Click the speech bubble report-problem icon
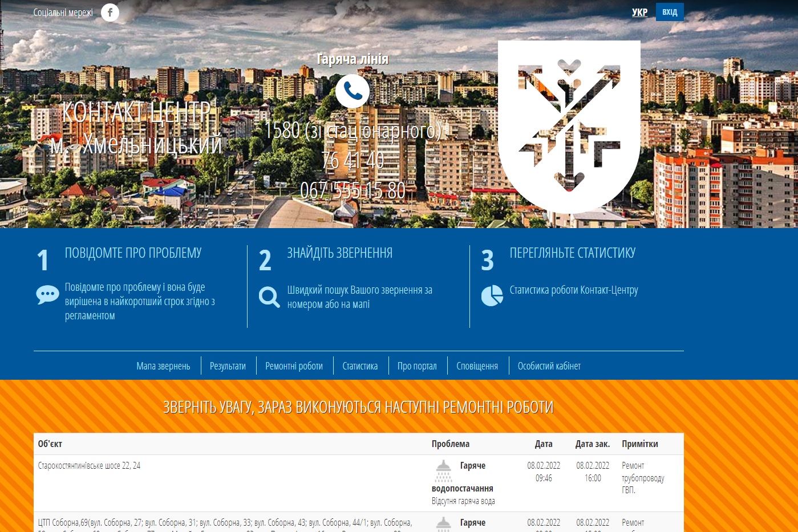Screen dimensions: 798x532 click(x=47, y=295)
